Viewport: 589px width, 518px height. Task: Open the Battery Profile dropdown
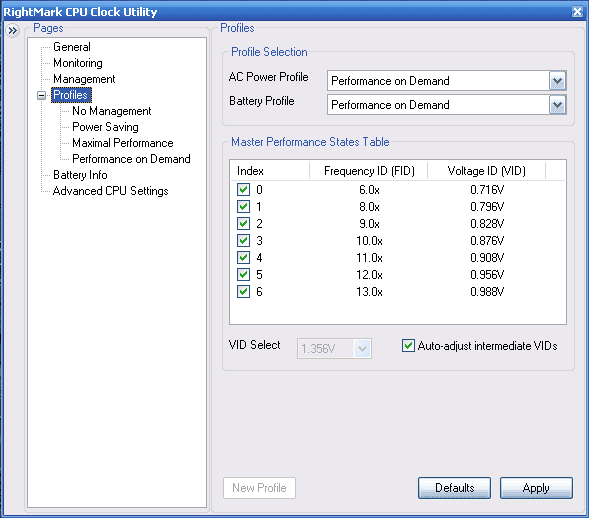point(557,105)
